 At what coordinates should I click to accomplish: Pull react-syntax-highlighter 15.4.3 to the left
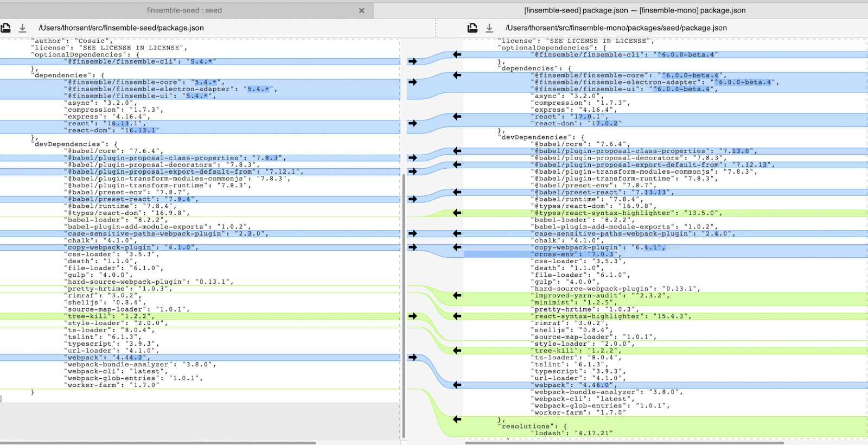coord(457,316)
